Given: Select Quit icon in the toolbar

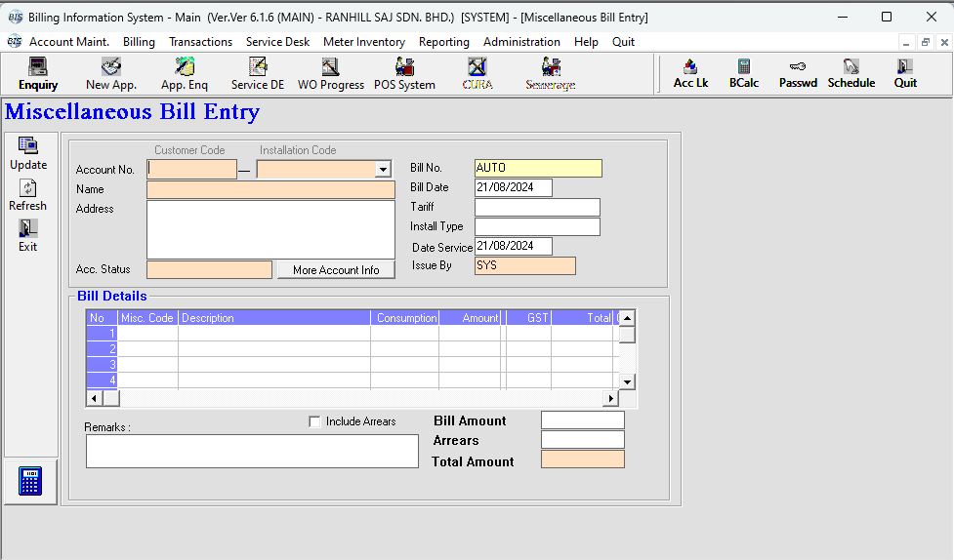Looking at the screenshot, I should click(x=905, y=73).
